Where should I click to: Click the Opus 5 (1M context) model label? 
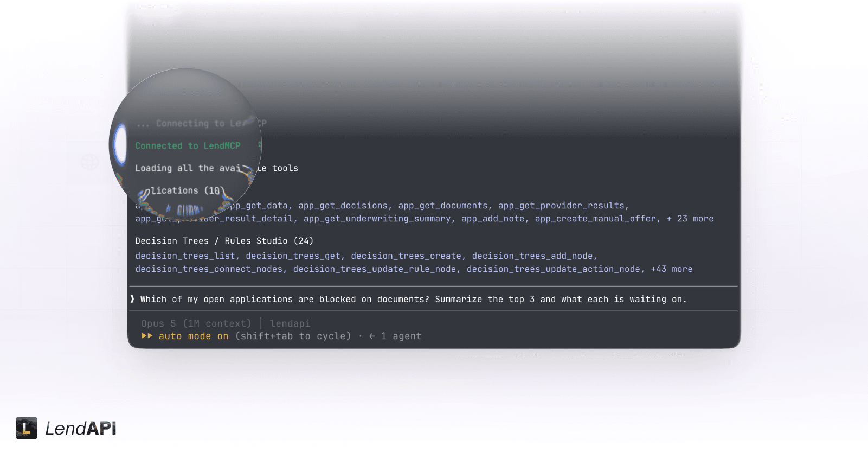196,323
